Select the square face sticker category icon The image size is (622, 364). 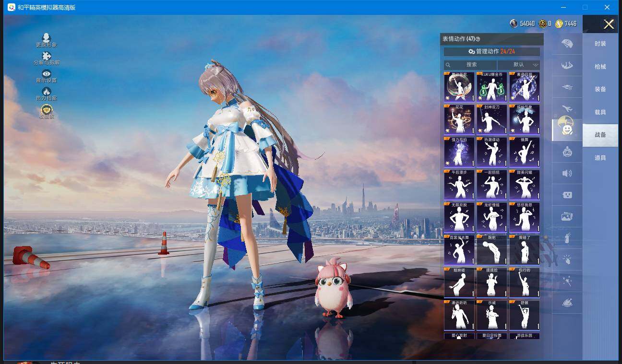pos(567,195)
